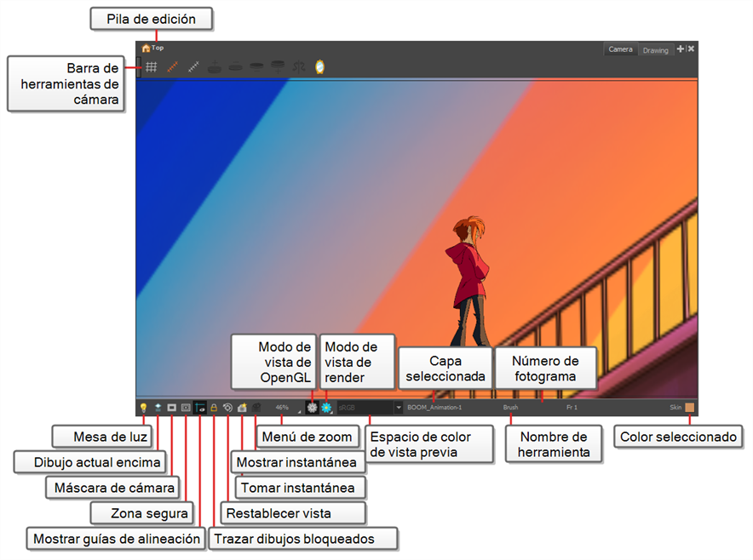753x560 pixels.
Task: Click the disc icon with a minus above it
Action: 235,66
